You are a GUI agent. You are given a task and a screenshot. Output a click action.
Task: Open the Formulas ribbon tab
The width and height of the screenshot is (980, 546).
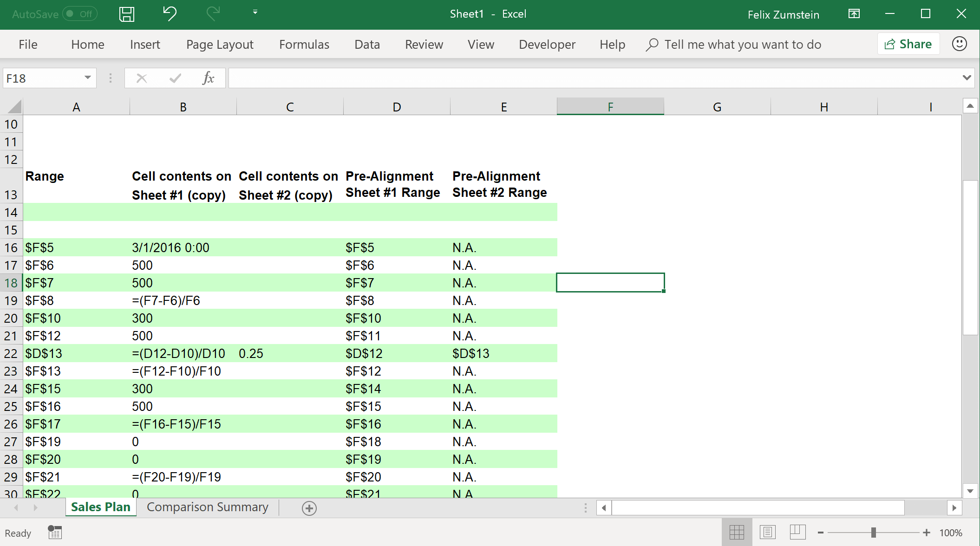(x=304, y=45)
